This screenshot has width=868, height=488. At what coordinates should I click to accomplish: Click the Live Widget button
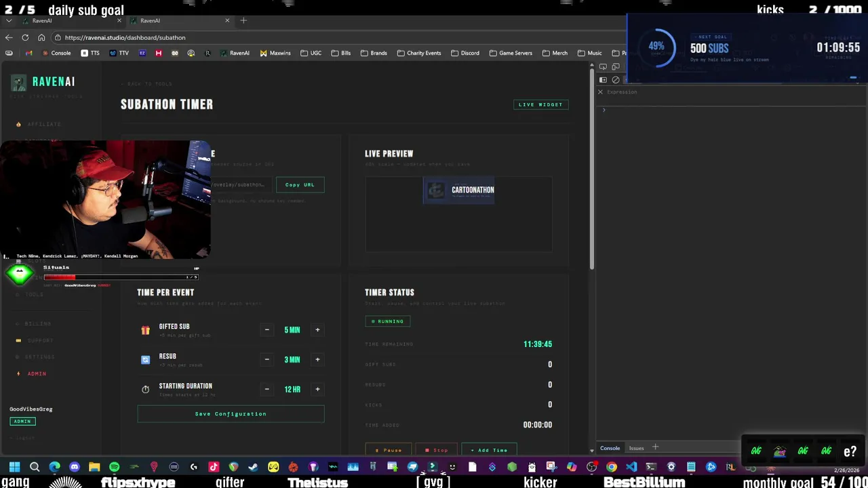click(540, 104)
